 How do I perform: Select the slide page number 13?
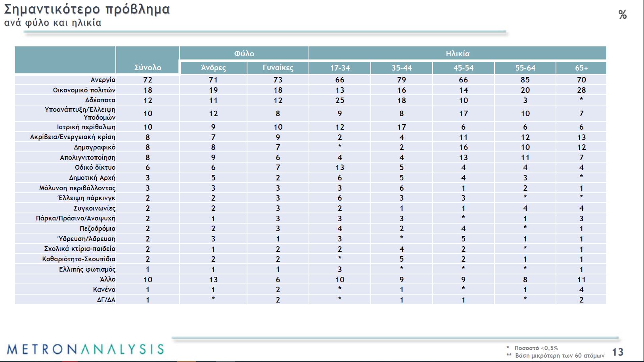point(617,352)
